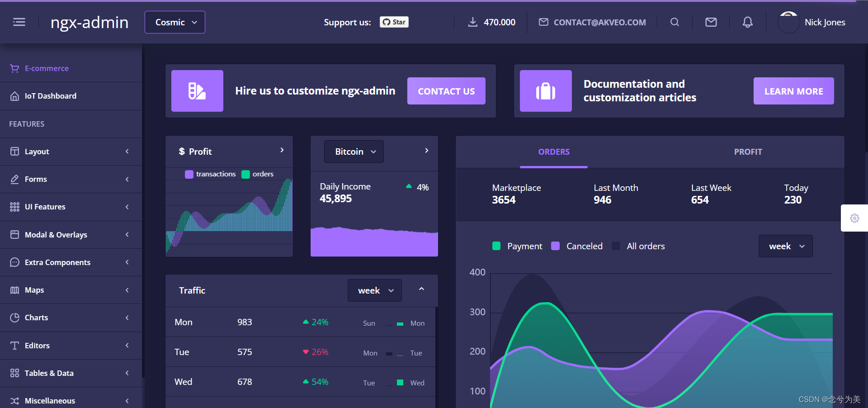This screenshot has width=868, height=408.
Task: Click the Extra Components chat bubble icon
Action: (x=14, y=262)
